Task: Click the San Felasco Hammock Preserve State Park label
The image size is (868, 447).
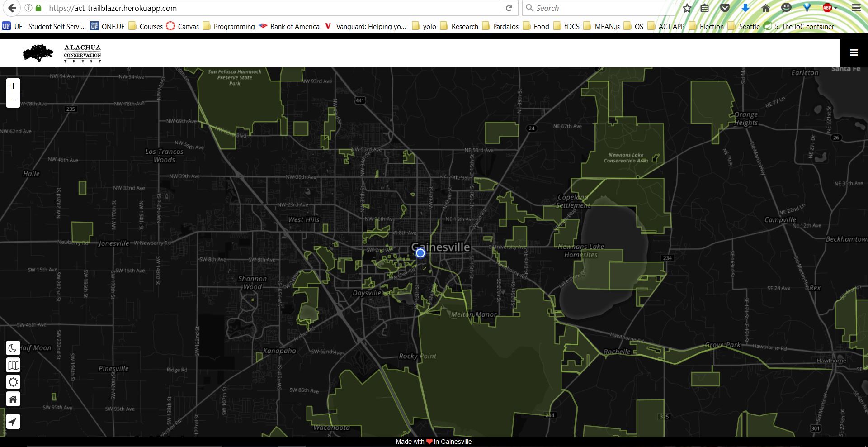Action: coord(235,77)
